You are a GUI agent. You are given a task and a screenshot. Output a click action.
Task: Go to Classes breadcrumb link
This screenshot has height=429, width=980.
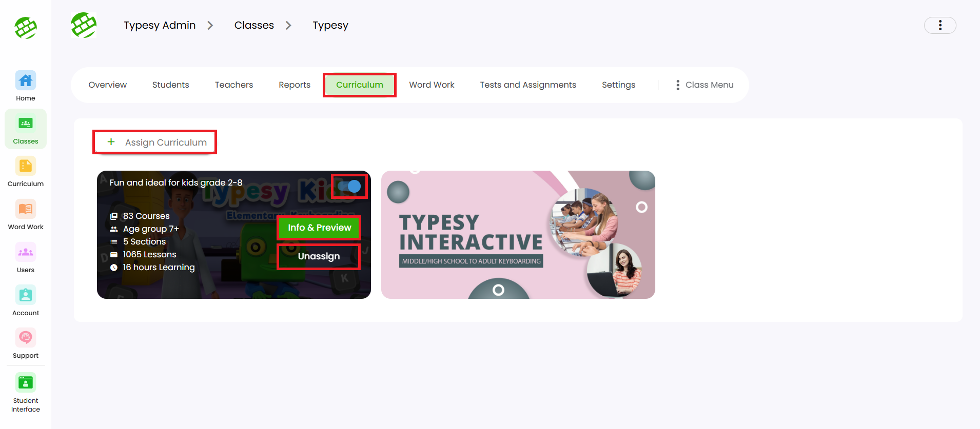254,25
